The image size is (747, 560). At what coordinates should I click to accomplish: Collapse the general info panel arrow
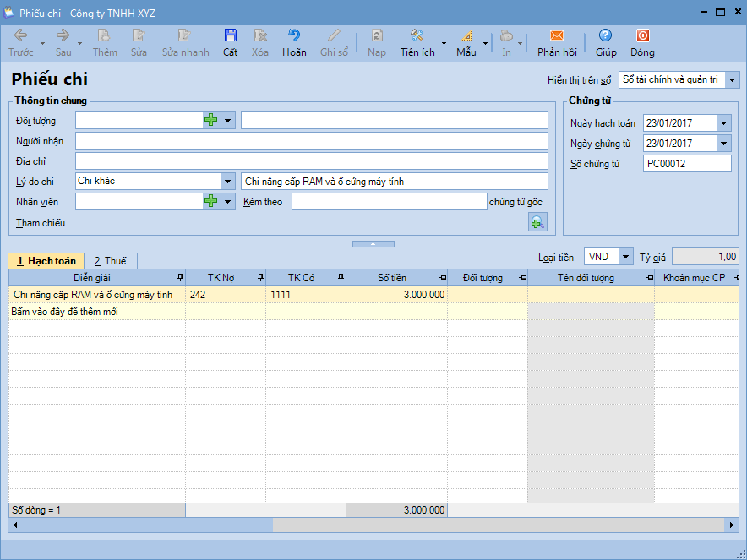click(x=373, y=243)
